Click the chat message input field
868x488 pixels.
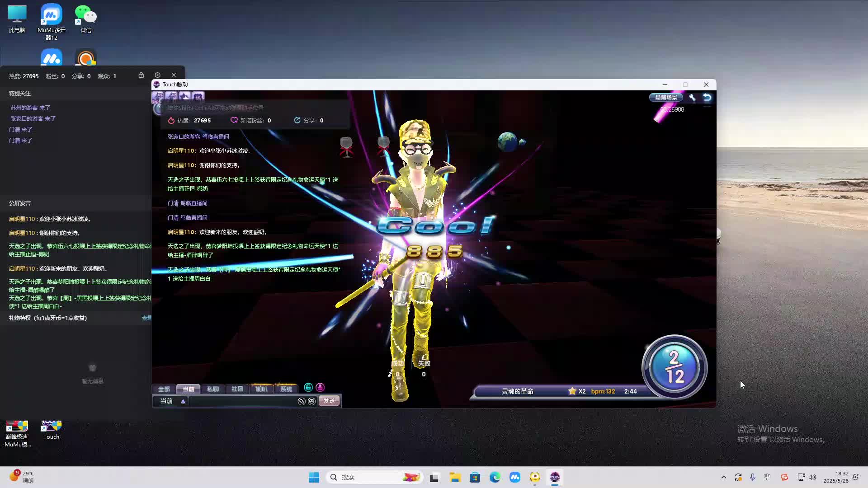tap(242, 401)
